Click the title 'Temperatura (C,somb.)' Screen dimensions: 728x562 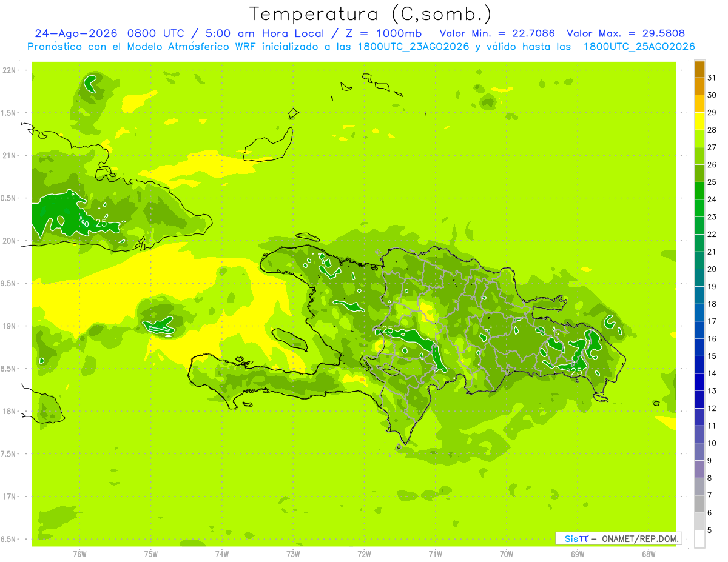(x=371, y=14)
